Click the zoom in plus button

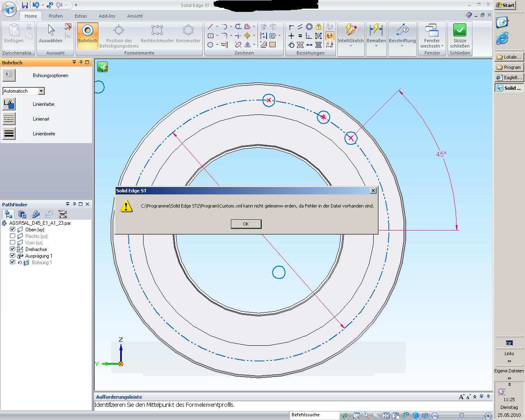[x=488, y=415]
